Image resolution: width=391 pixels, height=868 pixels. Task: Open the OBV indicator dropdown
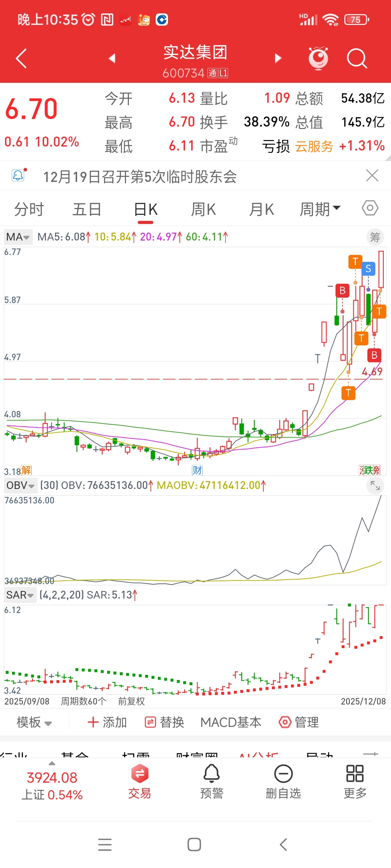(x=20, y=485)
